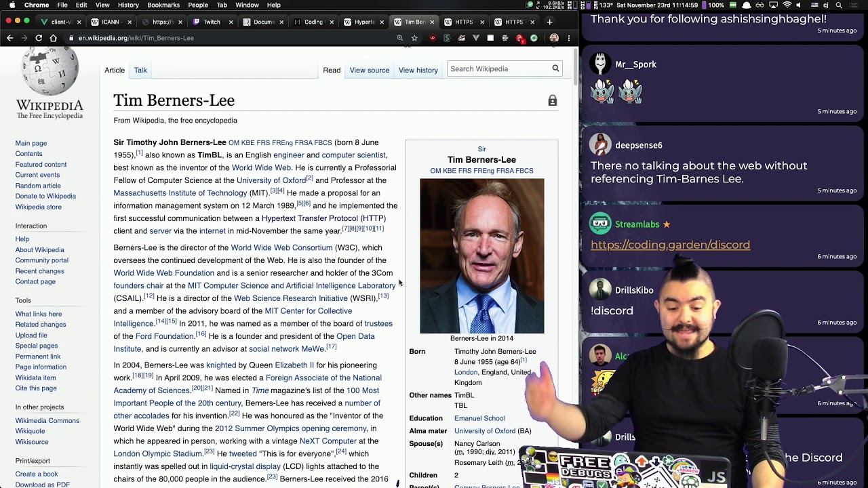Open the Hypertext Transfer Protocol link
This screenshot has height=488, width=868.
coord(323,218)
